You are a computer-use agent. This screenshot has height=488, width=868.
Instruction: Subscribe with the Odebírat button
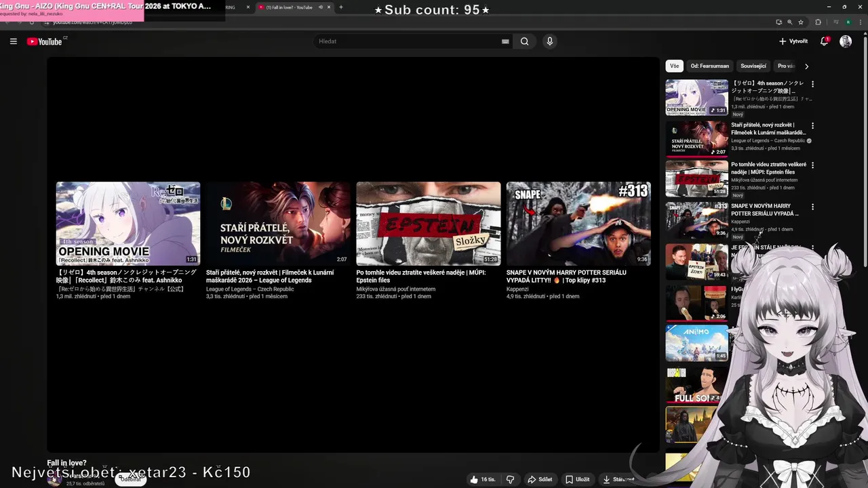[131, 479]
